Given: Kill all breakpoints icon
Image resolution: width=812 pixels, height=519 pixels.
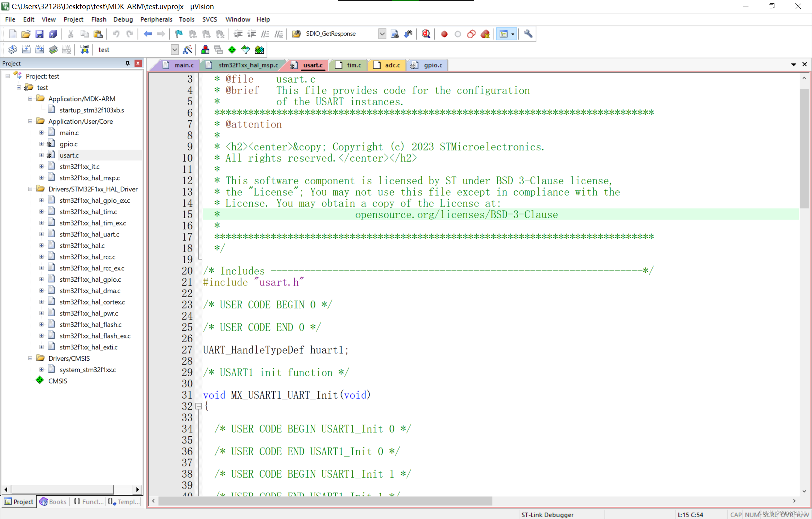Looking at the screenshot, I should (x=485, y=34).
